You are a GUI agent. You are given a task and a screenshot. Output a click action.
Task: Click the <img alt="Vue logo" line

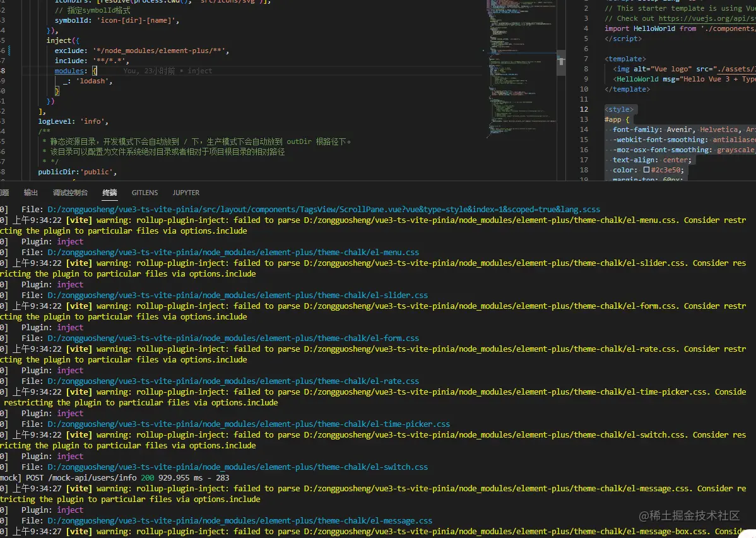click(683, 69)
